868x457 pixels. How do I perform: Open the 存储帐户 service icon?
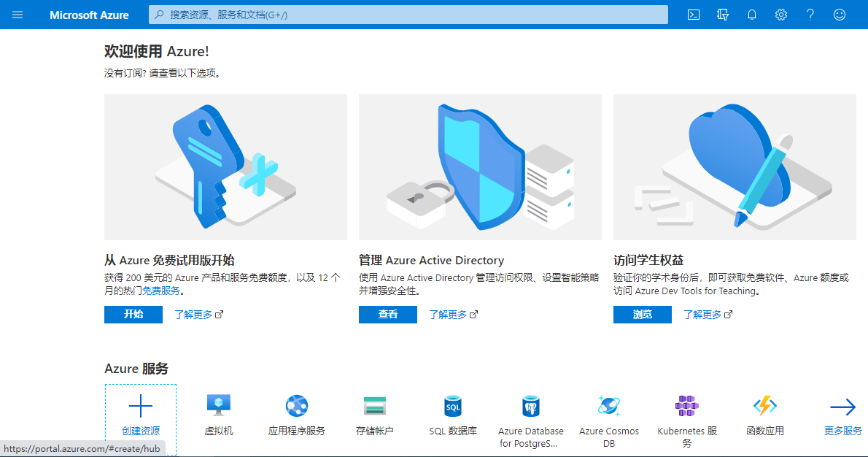375,406
